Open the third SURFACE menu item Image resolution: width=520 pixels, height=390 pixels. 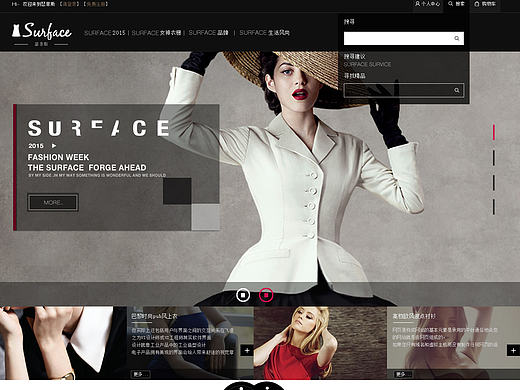(x=208, y=33)
